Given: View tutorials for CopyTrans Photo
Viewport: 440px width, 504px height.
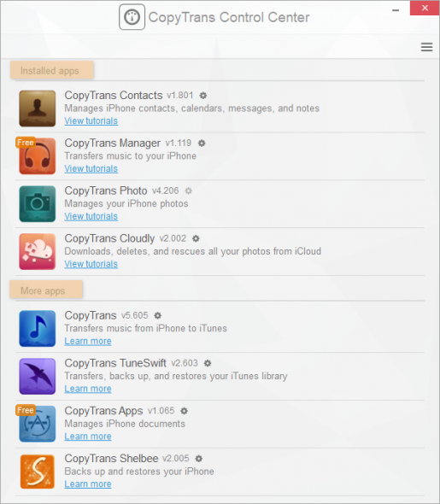Looking at the screenshot, I should pos(91,216).
